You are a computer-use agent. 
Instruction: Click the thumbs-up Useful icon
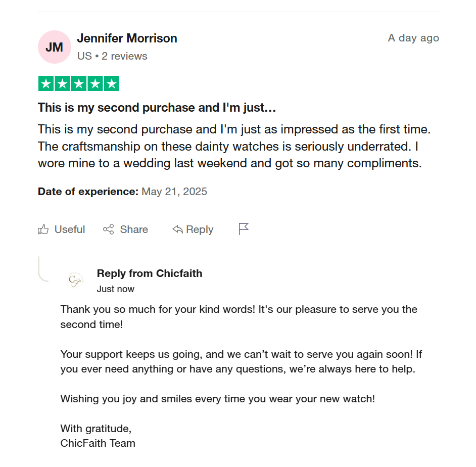(x=43, y=229)
